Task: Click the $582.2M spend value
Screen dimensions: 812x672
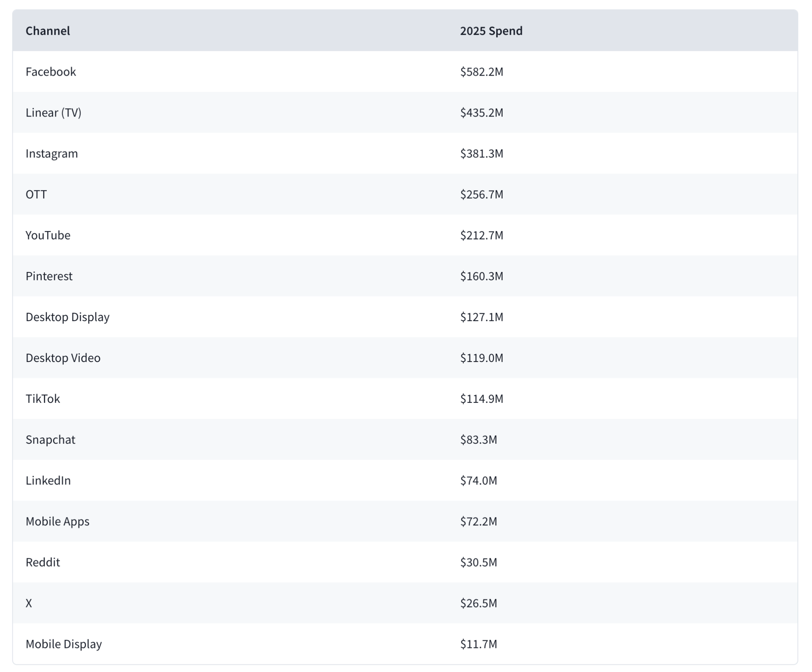Action: [x=482, y=72]
